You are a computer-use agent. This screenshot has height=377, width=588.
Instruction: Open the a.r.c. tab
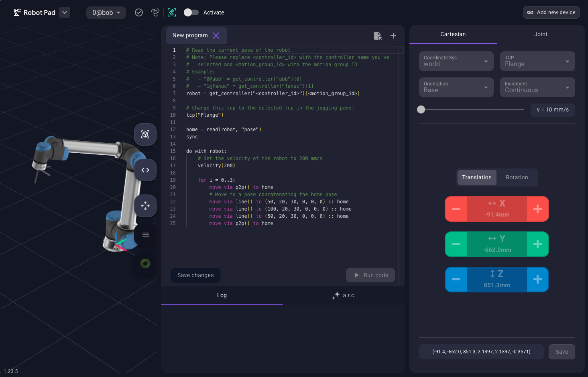point(344,296)
